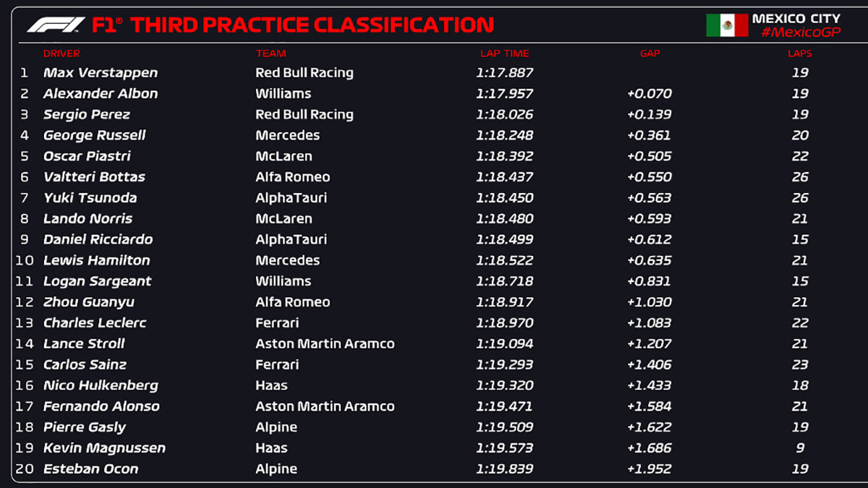Click the Lap Time column header
868x488 pixels.
504,53
